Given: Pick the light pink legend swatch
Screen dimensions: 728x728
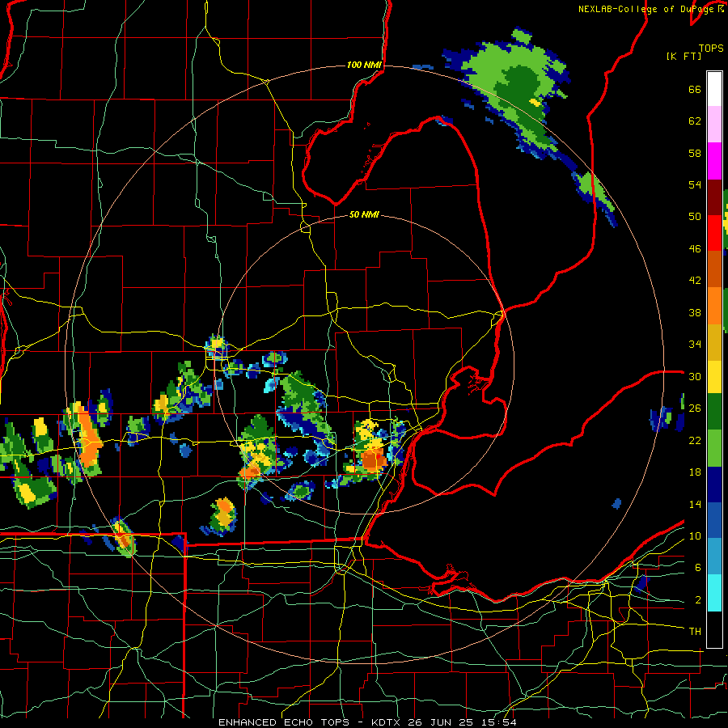Looking at the screenshot, I should pyautogui.click(x=714, y=124).
